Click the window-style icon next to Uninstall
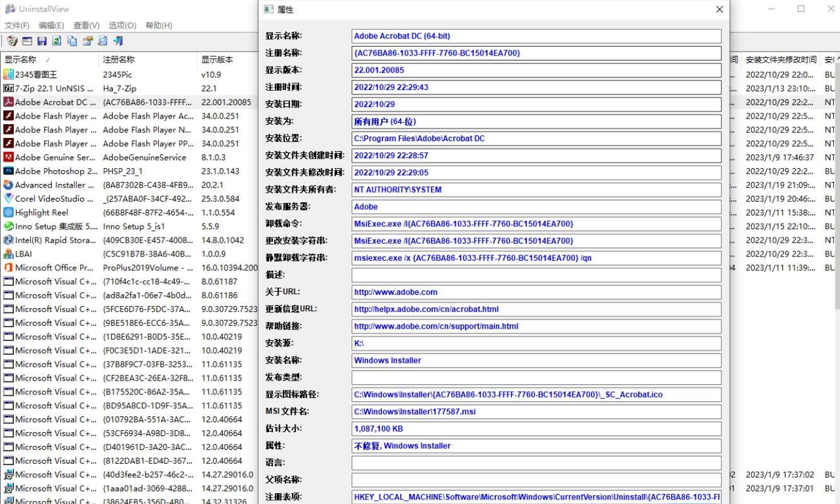Viewport: 840px width, 504px height. click(27, 41)
